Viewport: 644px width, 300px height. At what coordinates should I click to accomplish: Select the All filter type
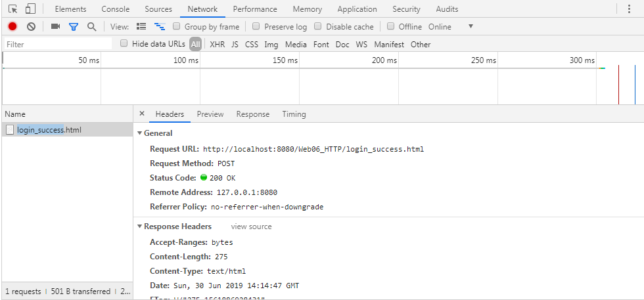point(196,45)
